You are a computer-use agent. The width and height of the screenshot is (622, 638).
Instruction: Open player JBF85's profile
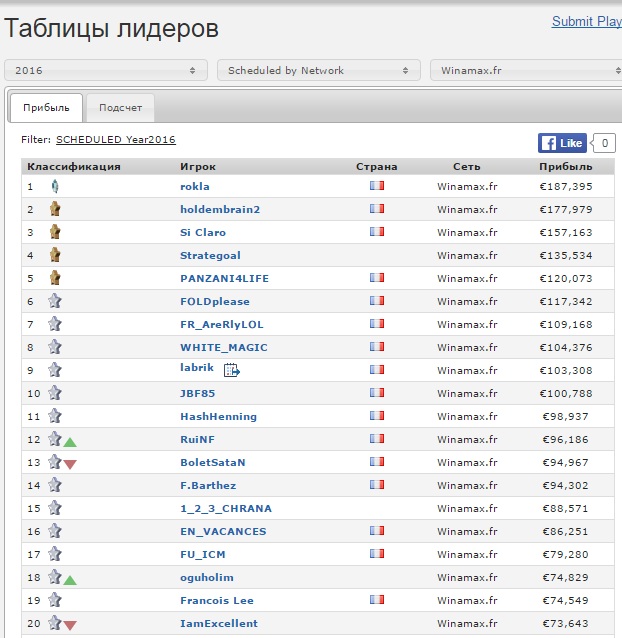pyautogui.click(x=198, y=393)
